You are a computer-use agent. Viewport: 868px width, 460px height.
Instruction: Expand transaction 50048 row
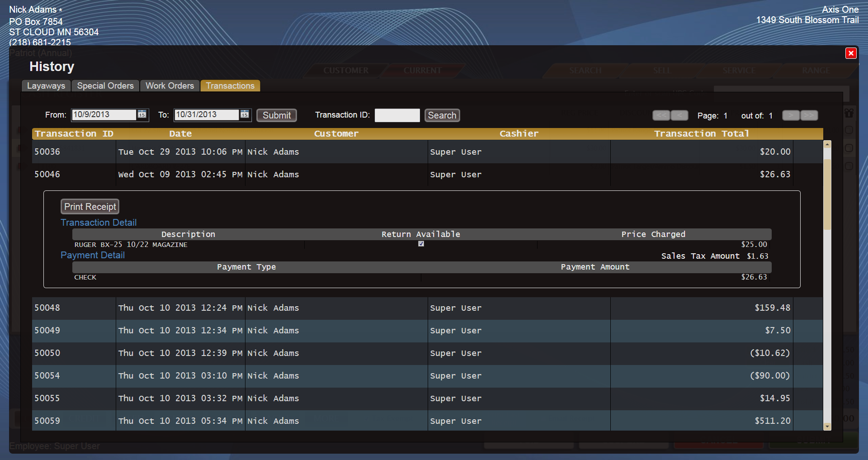click(x=427, y=308)
